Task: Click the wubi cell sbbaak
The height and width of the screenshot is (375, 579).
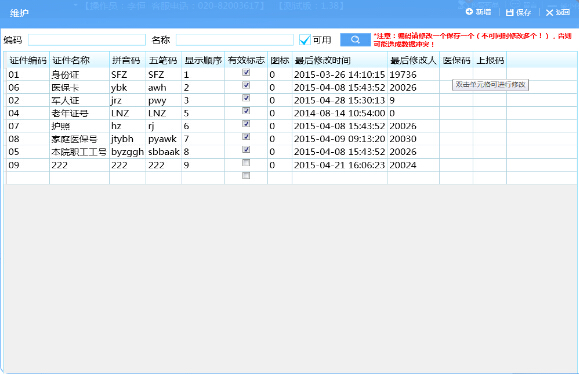Action: [x=164, y=152]
